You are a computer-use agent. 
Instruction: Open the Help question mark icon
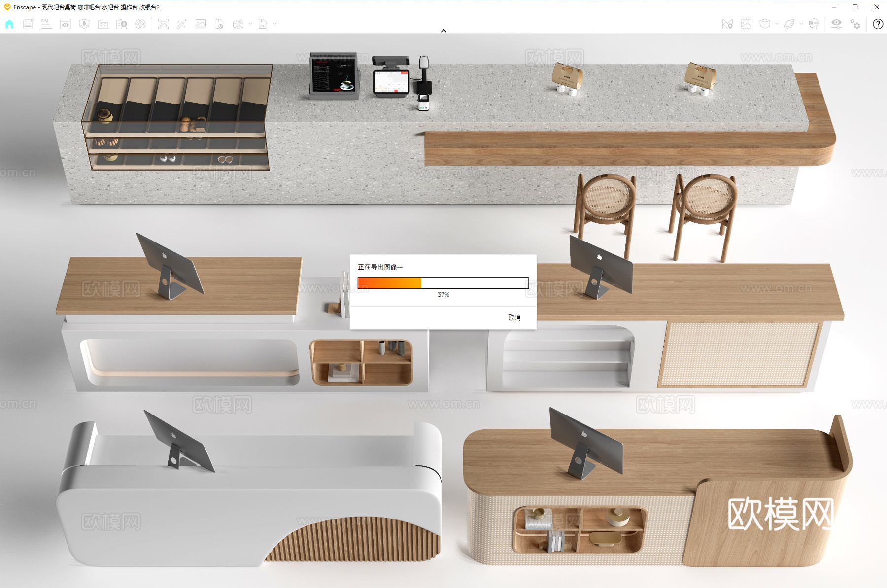[878, 24]
